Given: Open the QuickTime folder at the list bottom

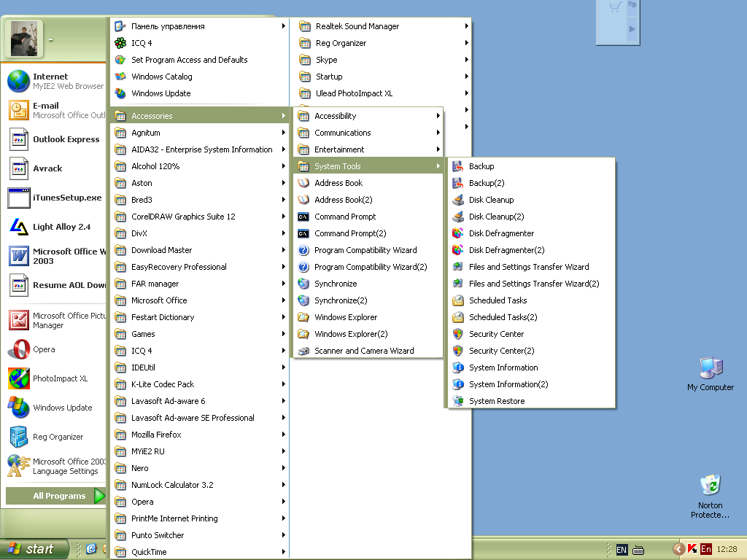Looking at the screenshot, I should click(200, 552).
